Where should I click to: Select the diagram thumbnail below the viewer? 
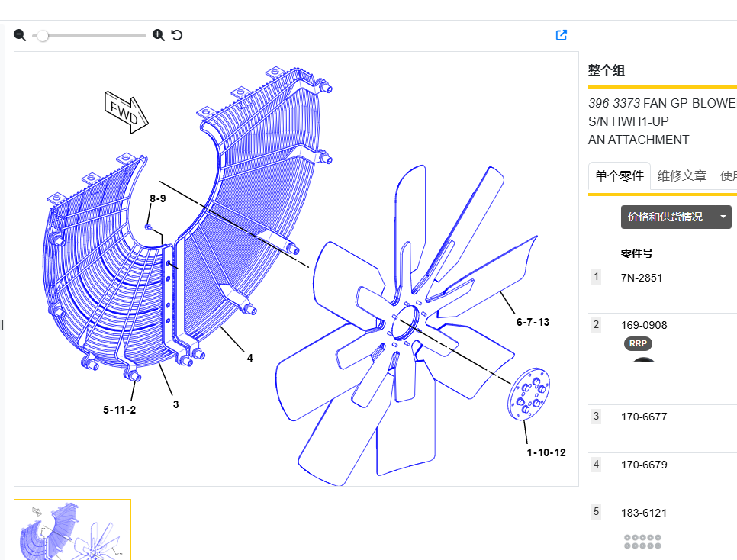(x=72, y=530)
